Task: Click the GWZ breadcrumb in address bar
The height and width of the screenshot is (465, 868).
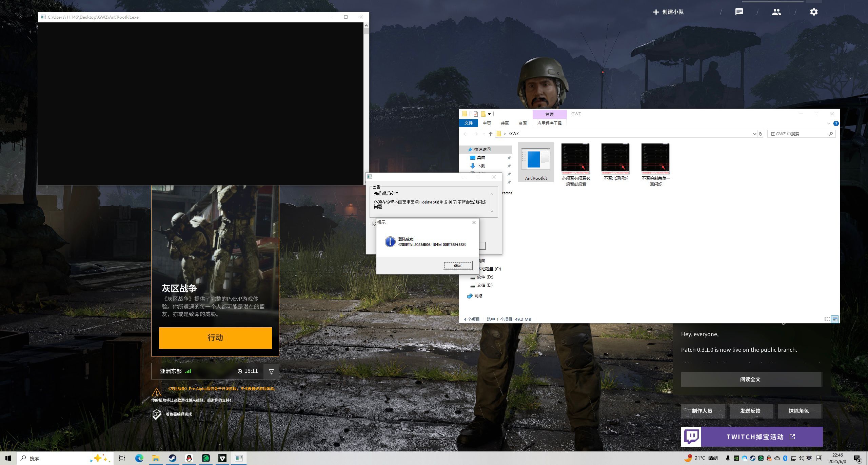Action: point(514,134)
